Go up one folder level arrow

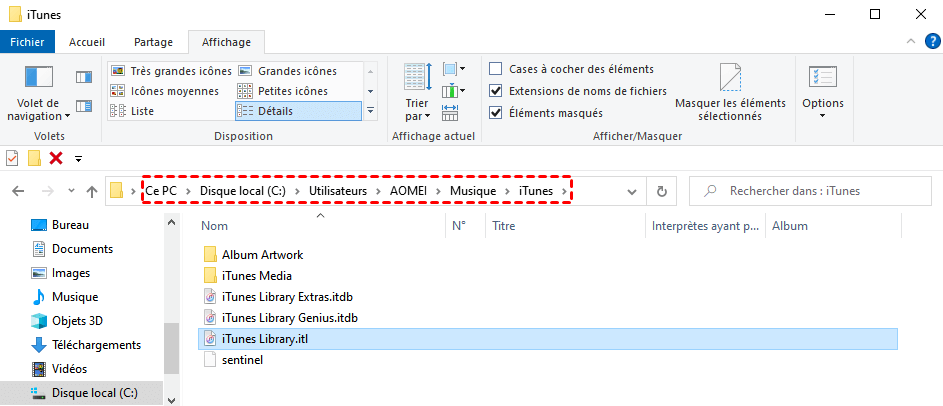click(x=91, y=192)
